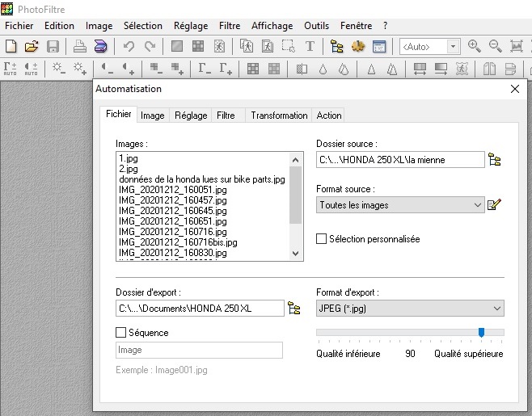Browse for source folder icon

point(495,160)
